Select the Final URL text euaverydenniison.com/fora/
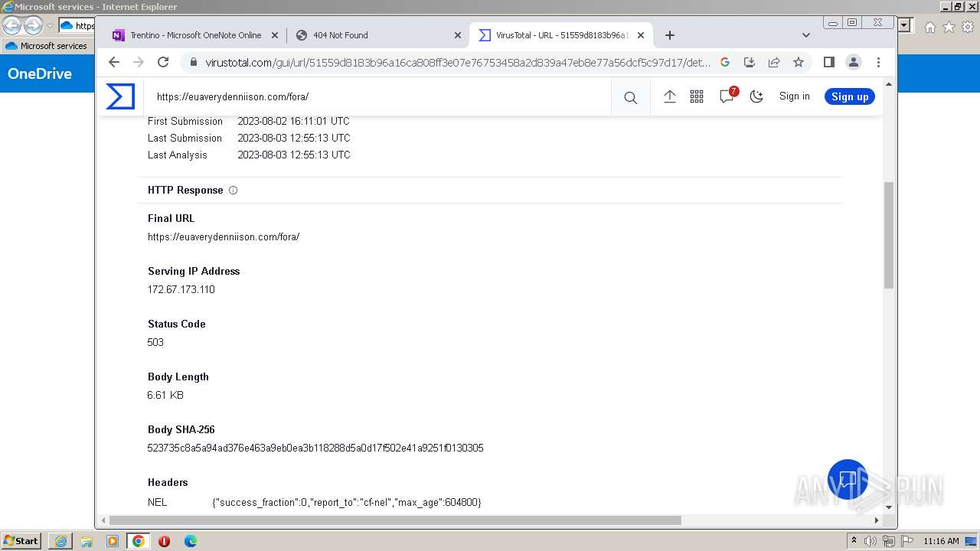This screenshot has height=551, width=980. click(x=224, y=237)
